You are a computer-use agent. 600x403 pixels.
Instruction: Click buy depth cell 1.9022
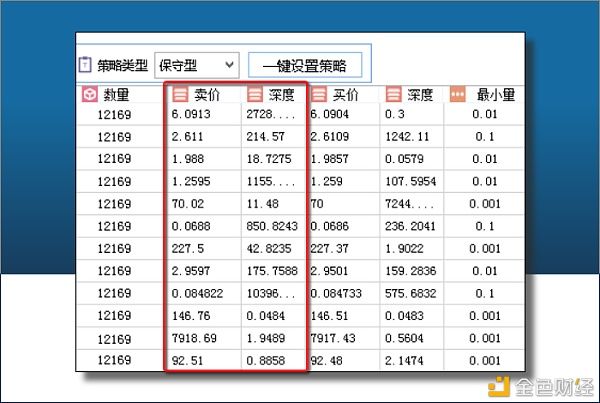point(404,248)
